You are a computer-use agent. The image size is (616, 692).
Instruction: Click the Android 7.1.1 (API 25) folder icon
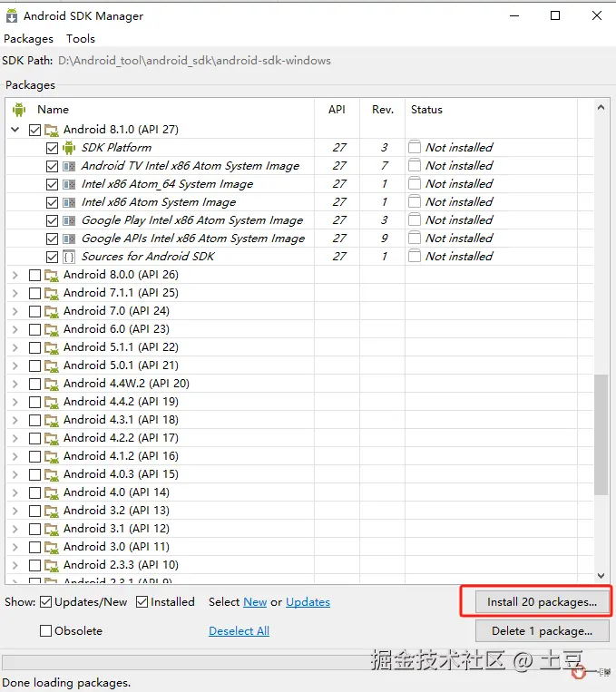pos(52,293)
